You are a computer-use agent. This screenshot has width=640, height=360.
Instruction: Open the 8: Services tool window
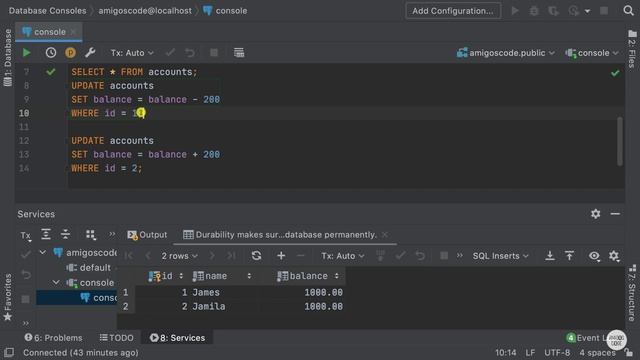click(177, 338)
